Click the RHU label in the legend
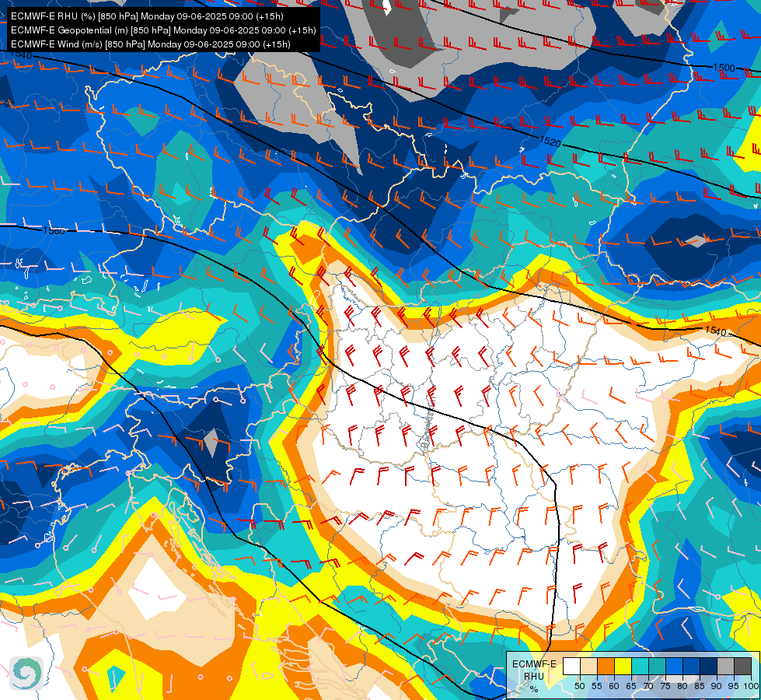The width and height of the screenshot is (761, 700). click(x=534, y=676)
